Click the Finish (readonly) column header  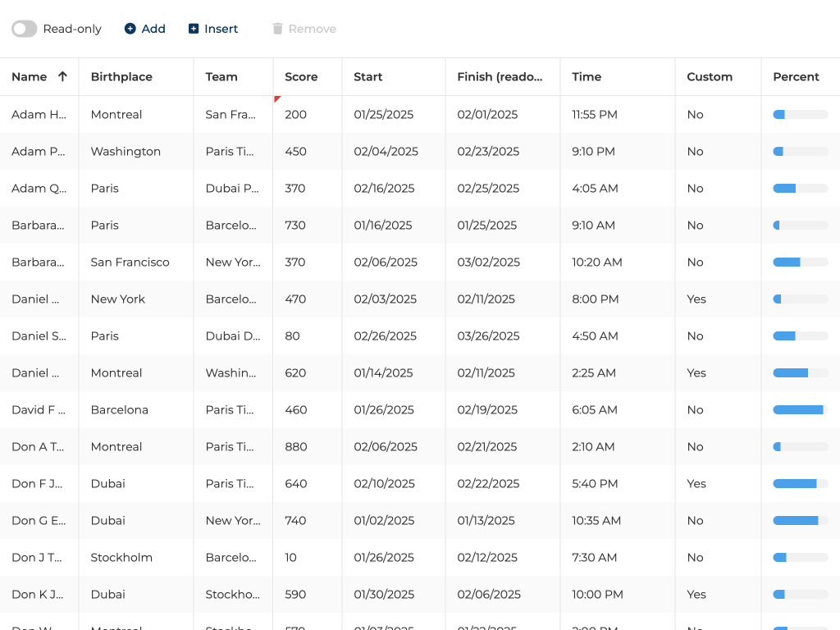pos(500,76)
